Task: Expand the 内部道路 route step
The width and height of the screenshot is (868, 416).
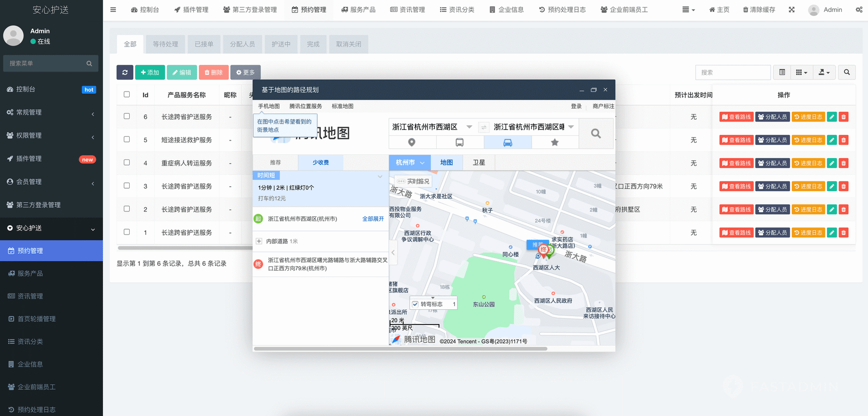Action: (x=259, y=241)
